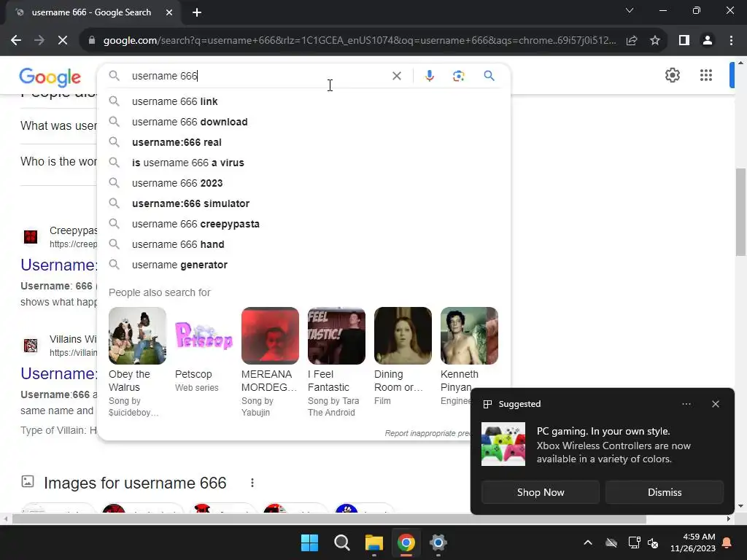This screenshot has height=560, width=747.
Task: Select suggestion 'username 666 link'
Action: [x=304, y=101]
